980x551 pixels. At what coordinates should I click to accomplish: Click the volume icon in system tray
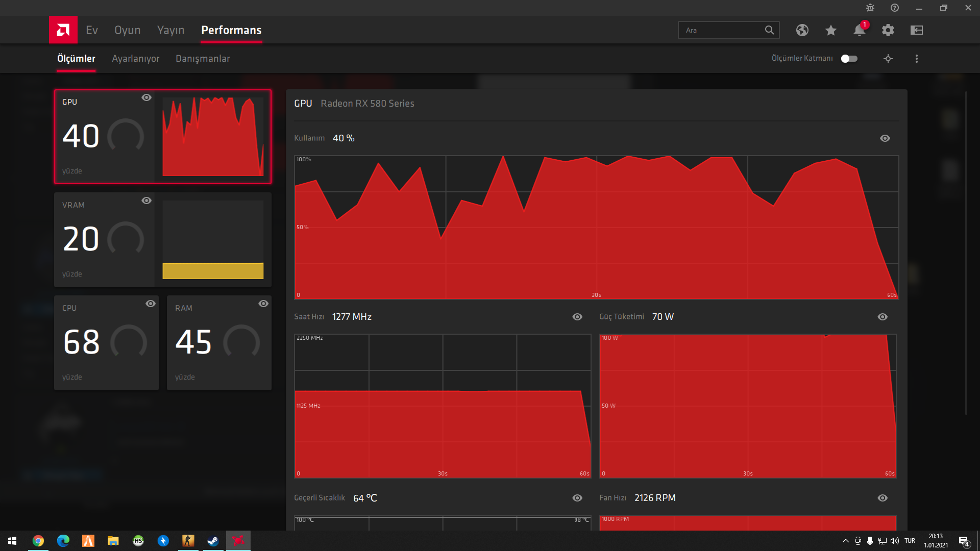[x=895, y=541]
